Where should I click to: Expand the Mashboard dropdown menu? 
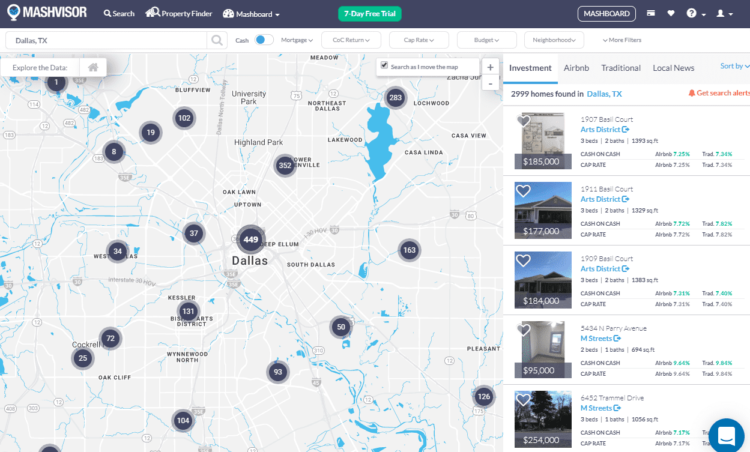pyautogui.click(x=251, y=14)
